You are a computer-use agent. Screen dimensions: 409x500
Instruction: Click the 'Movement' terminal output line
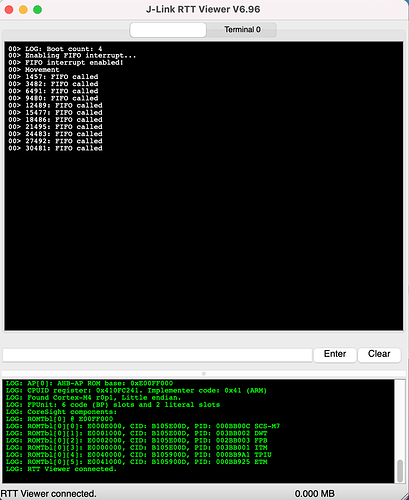[34, 70]
